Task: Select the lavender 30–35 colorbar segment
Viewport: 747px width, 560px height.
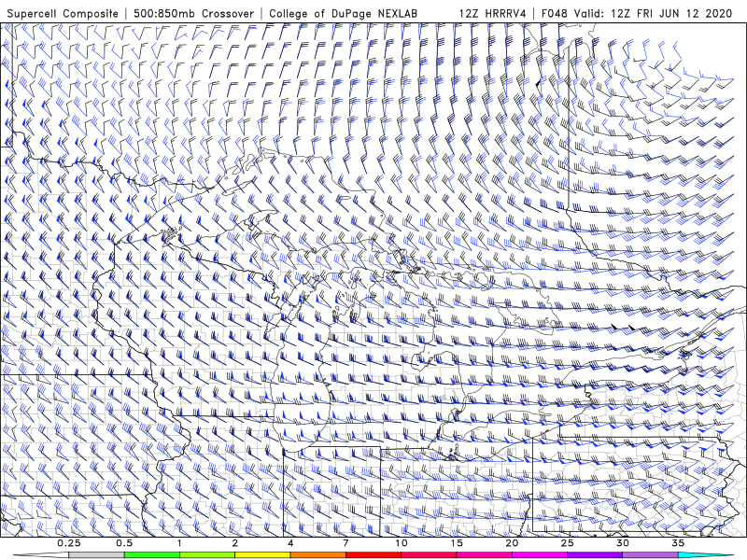Action: [650, 555]
